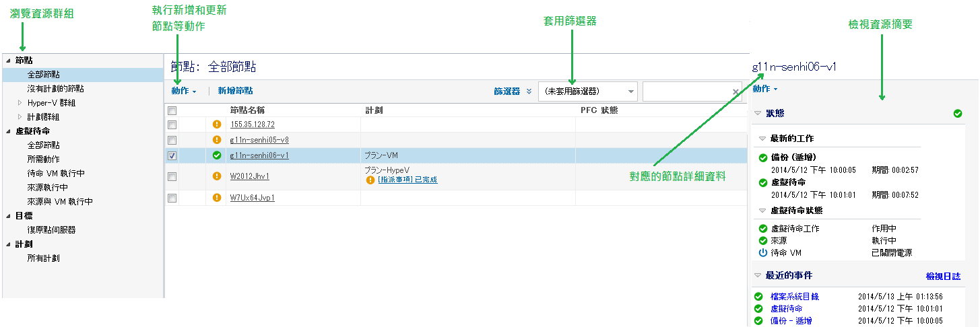Click warning icon beside W7Ux64Jvp1 node

[x=217, y=198]
